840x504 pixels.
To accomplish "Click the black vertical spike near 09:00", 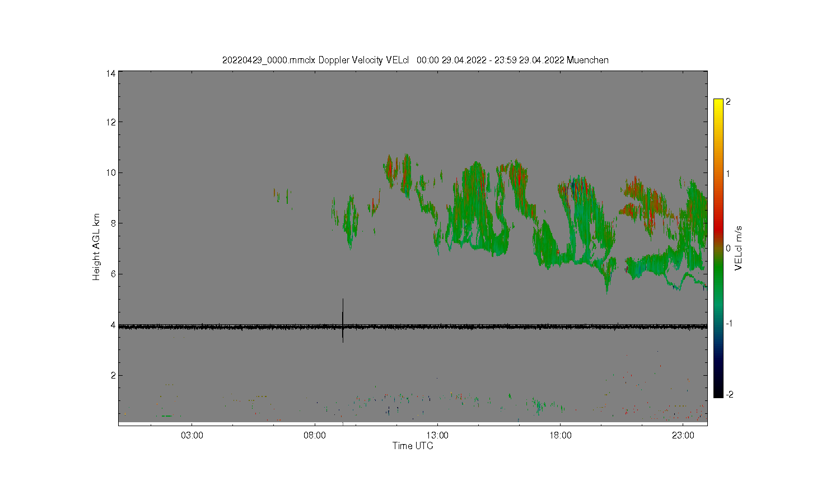I will click(343, 320).
